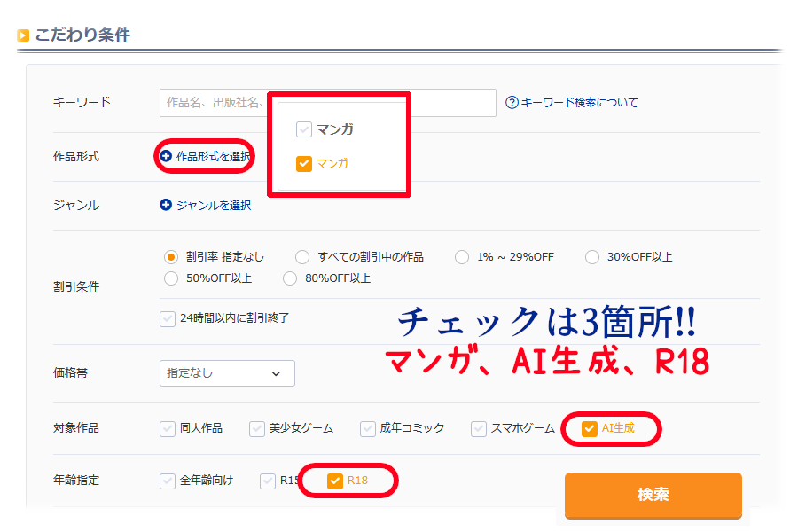
Task: Choose the 30%OFF以上 radio option
Action: click(592, 257)
